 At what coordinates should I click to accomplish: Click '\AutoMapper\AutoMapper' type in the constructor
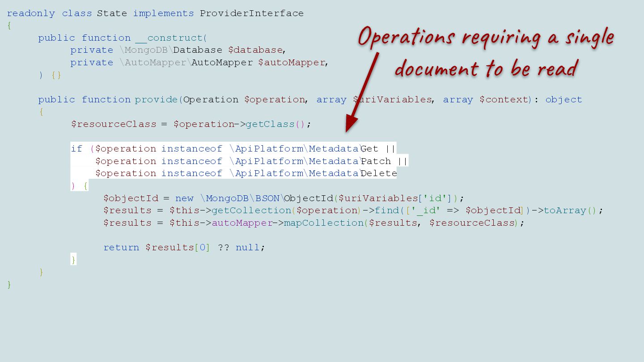(186, 63)
